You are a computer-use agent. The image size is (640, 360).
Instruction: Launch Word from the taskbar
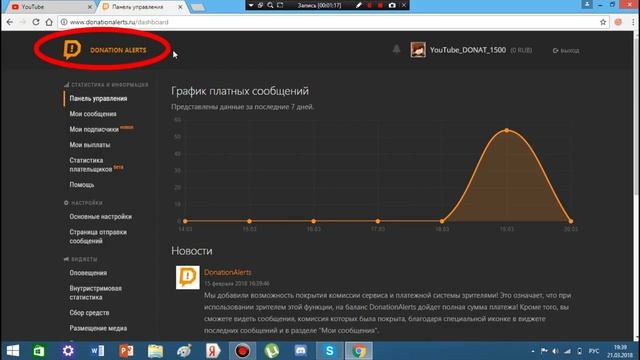(x=97, y=351)
